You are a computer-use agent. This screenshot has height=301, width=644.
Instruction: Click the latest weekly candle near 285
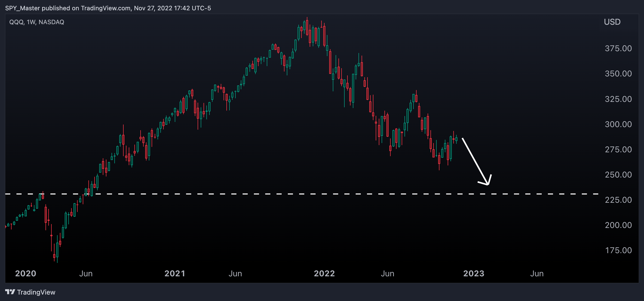(x=456, y=139)
